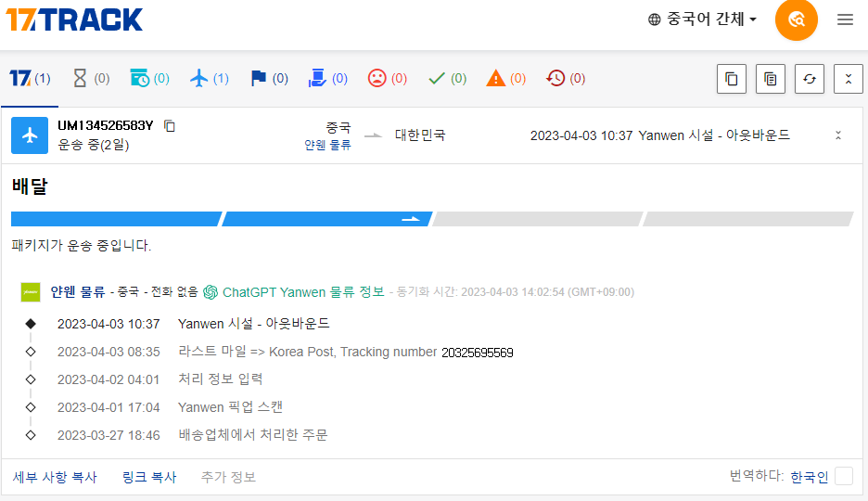868x501 pixels.
Task: Click the 2023-04-02 04:01 timeline marker
Action: tap(31, 379)
